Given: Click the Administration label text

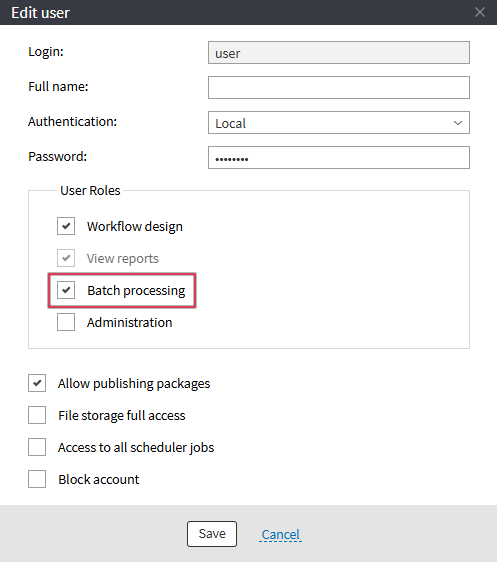Looking at the screenshot, I should tap(129, 322).
